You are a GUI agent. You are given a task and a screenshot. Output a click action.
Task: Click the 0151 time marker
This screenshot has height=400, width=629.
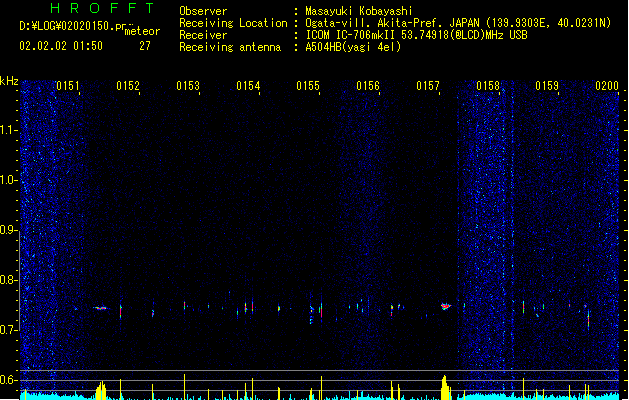tap(67, 86)
